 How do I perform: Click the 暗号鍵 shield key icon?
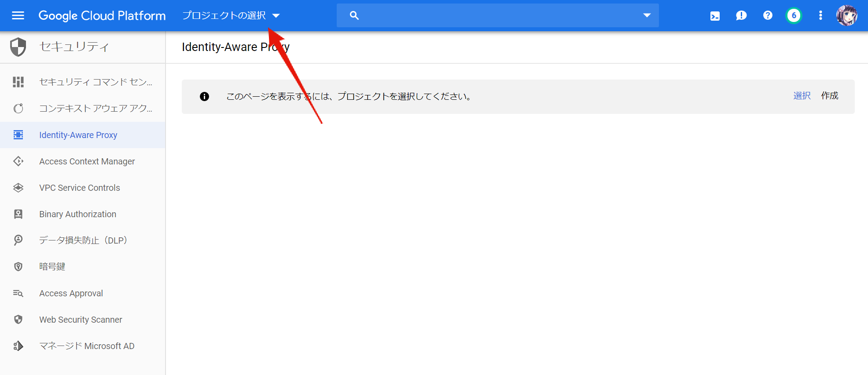coord(18,266)
